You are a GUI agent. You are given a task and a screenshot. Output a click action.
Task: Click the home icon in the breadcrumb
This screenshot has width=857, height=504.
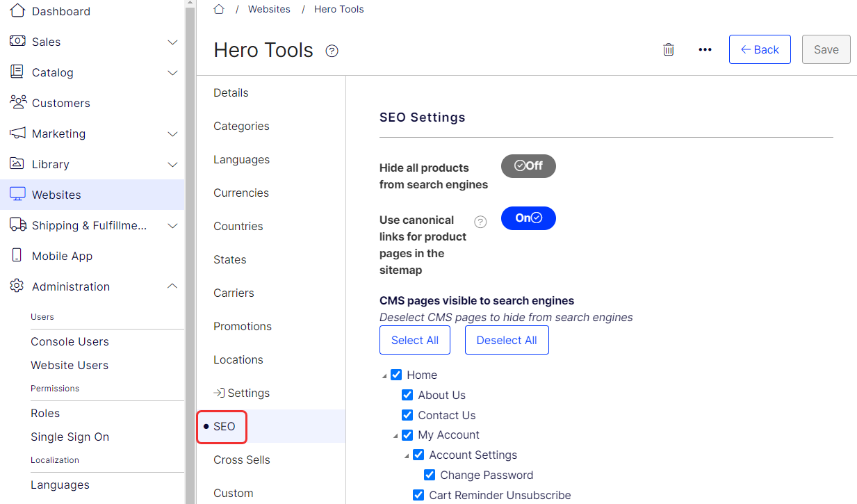pos(219,9)
